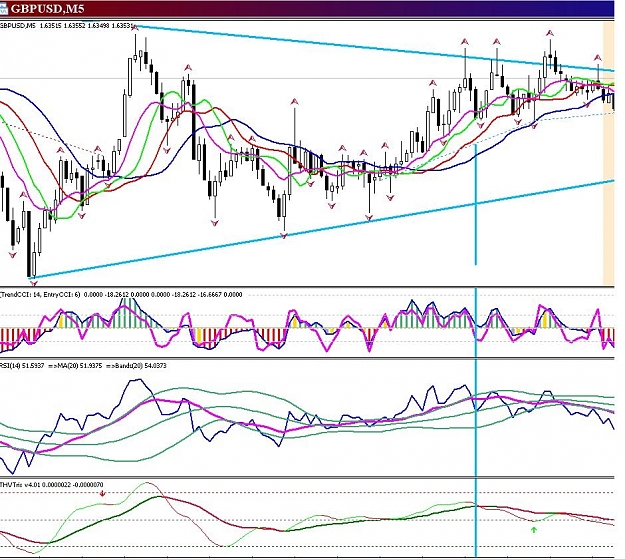Click the orange shaded band at chart edge
625x559 pixels.
[609, 153]
